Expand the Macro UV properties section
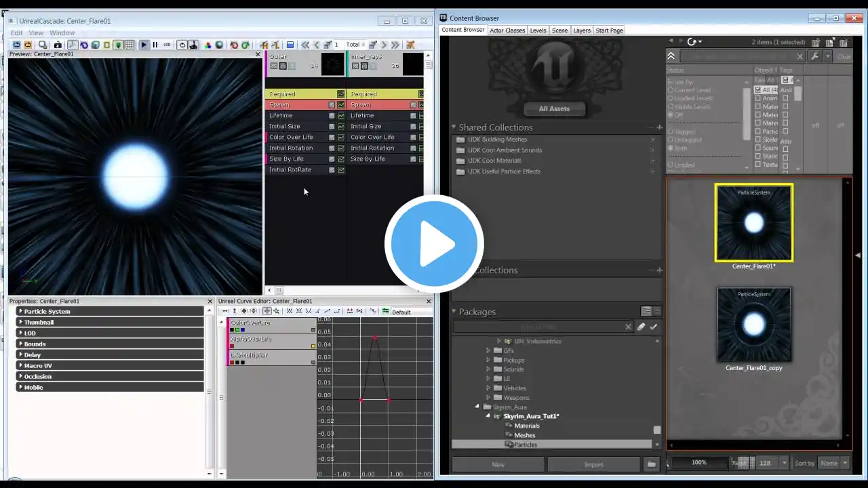Image resolution: width=868 pixels, height=488 pixels. pyautogui.click(x=110, y=365)
